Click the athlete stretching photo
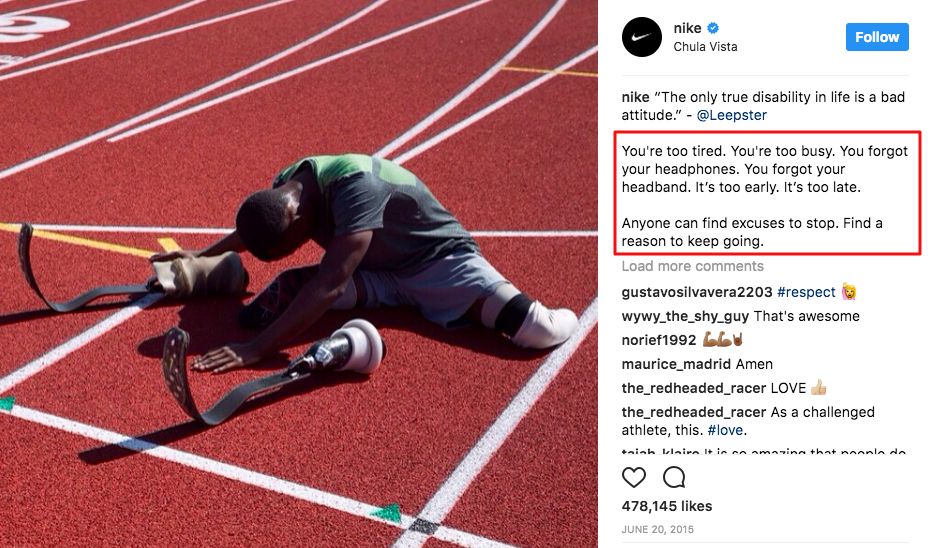This screenshot has width=930, height=548. pyautogui.click(x=299, y=274)
